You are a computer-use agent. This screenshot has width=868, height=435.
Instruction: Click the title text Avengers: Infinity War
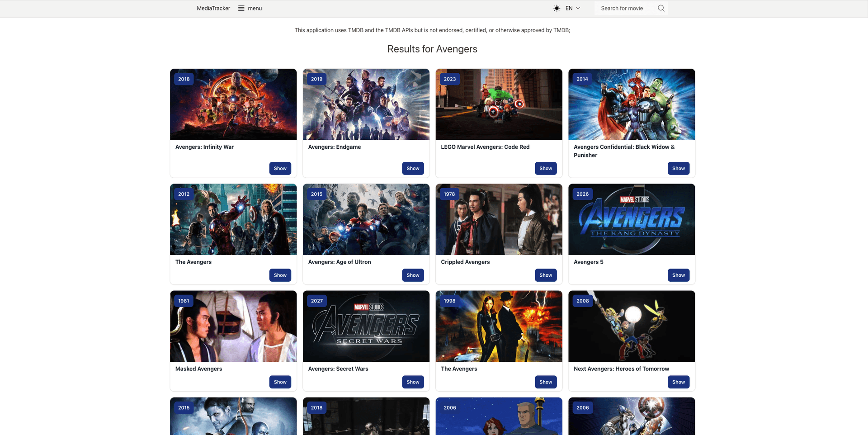(x=204, y=147)
